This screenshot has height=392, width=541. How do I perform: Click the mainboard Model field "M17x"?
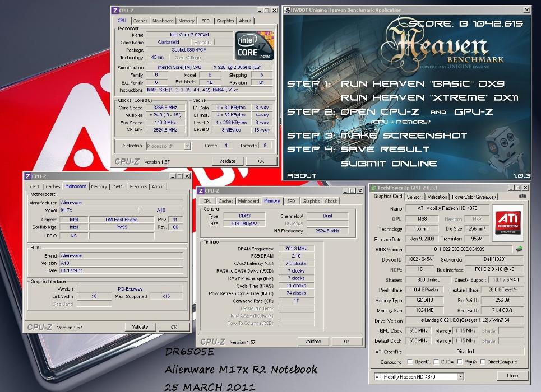point(99,210)
